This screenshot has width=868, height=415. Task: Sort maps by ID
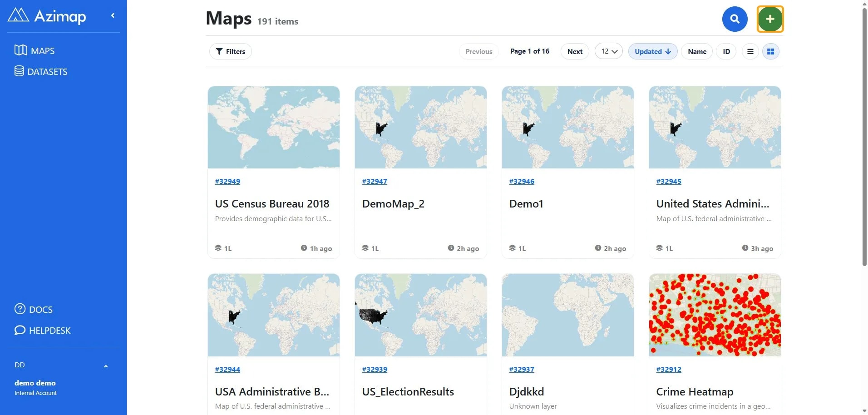click(726, 52)
